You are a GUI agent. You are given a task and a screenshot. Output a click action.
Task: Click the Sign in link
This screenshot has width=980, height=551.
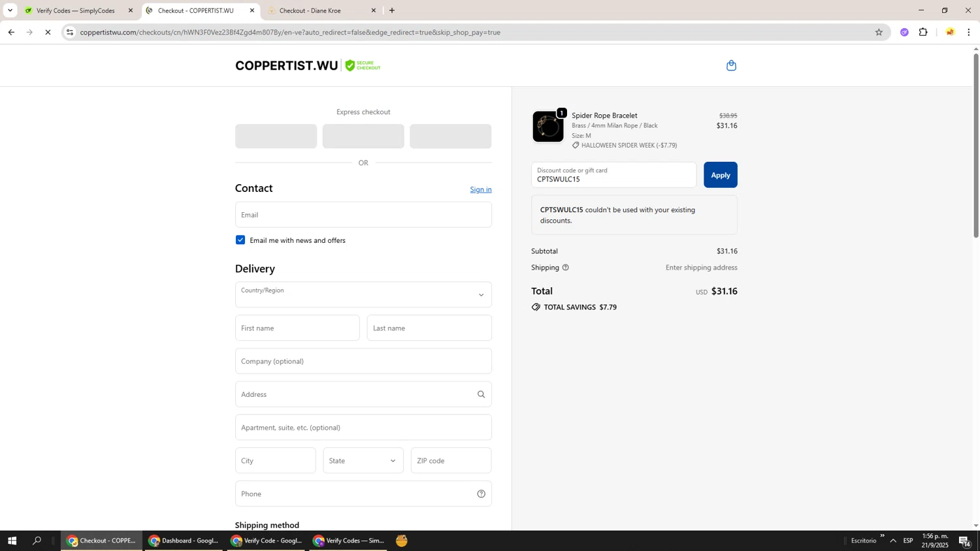tap(481, 189)
